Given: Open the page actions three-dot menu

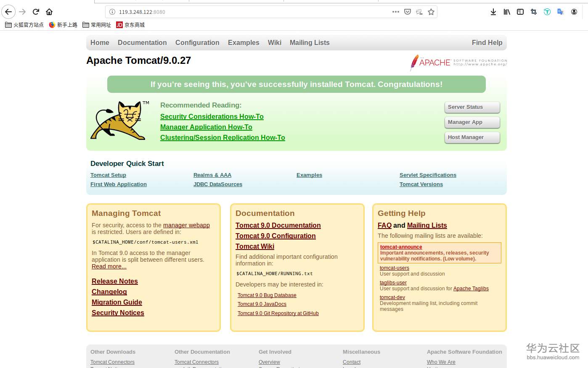Looking at the screenshot, I should click(396, 12).
